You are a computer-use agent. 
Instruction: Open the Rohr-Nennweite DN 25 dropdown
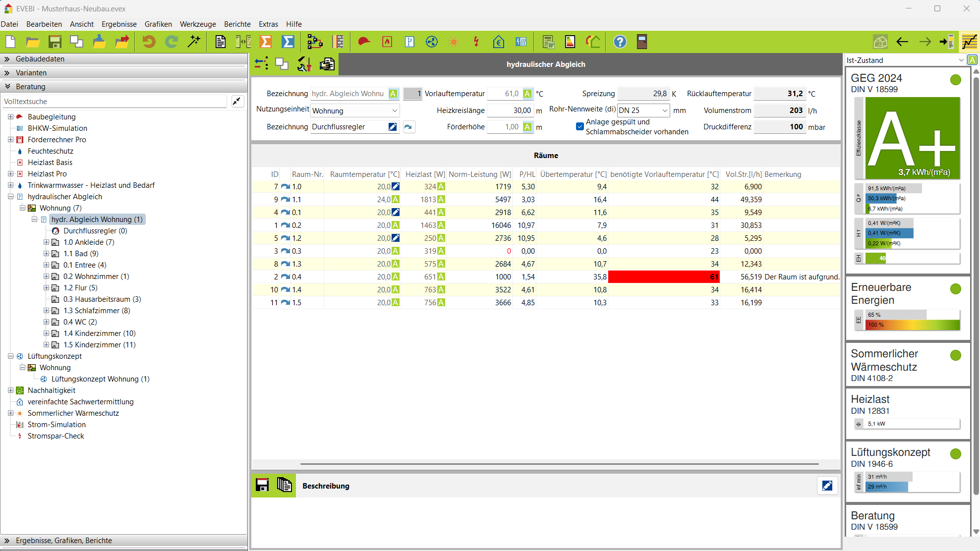(643, 110)
